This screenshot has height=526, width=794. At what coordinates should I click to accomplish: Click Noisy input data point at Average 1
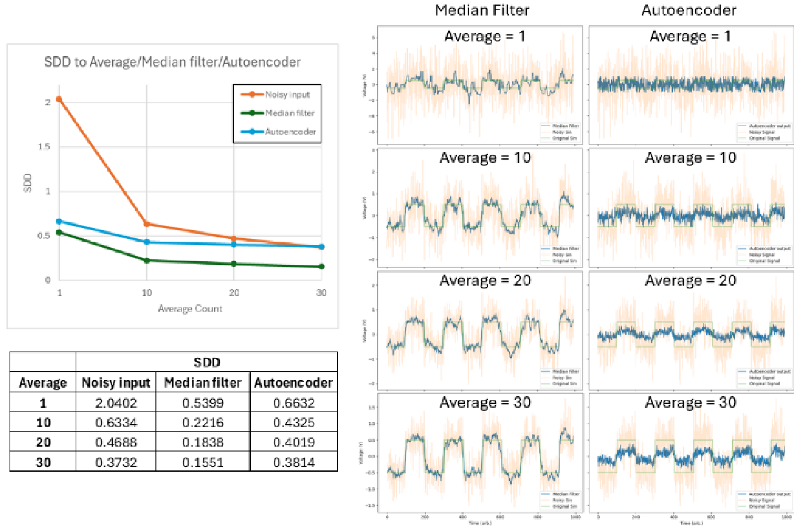pyautogui.click(x=59, y=99)
